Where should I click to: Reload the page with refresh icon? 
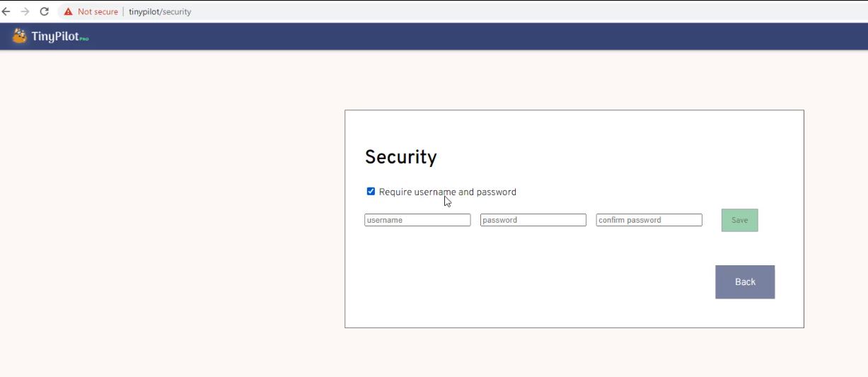point(45,11)
